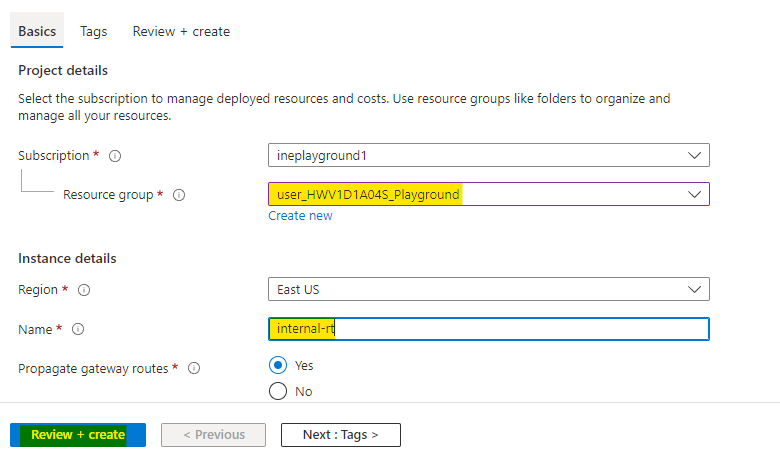This screenshot has height=451, width=780.
Task: Select the Basics tab
Action: tap(37, 31)
